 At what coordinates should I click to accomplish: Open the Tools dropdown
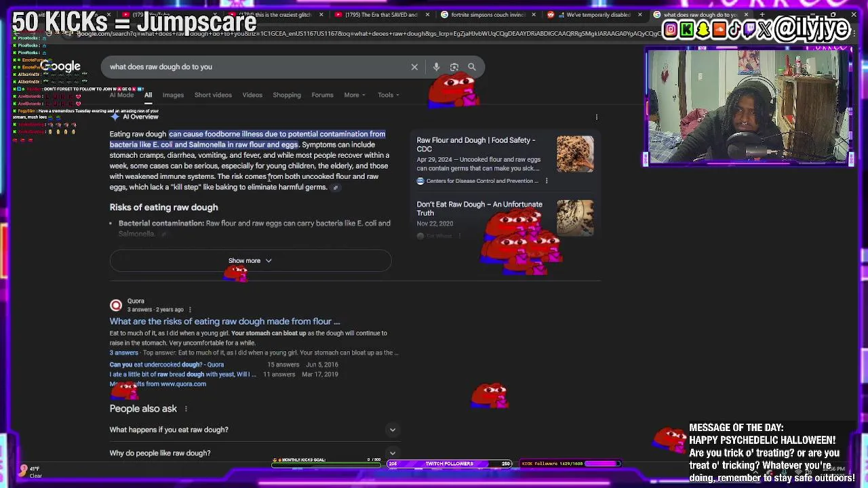pos(389,95)
